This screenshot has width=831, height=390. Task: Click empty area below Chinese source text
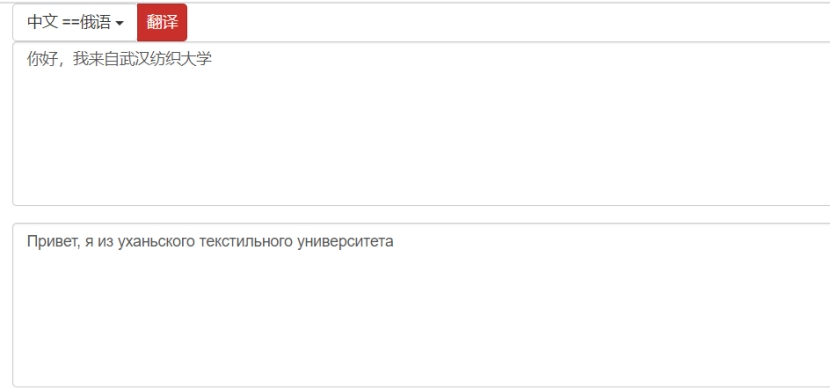point(422,138)
